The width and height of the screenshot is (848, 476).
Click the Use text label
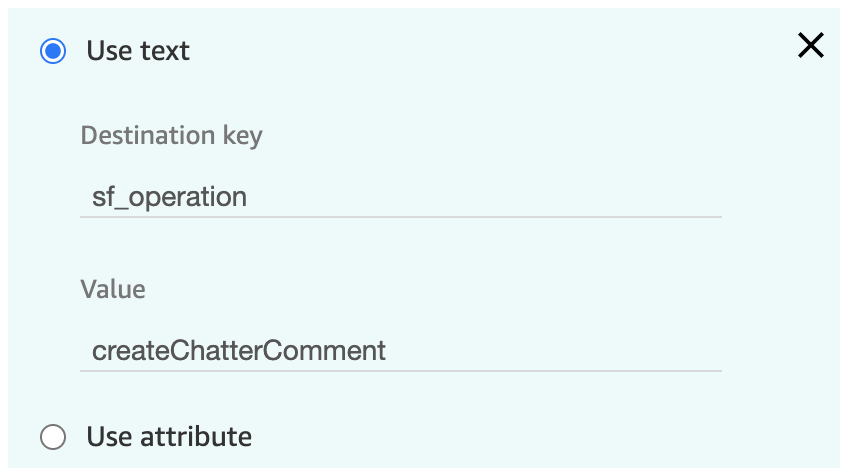138,51
